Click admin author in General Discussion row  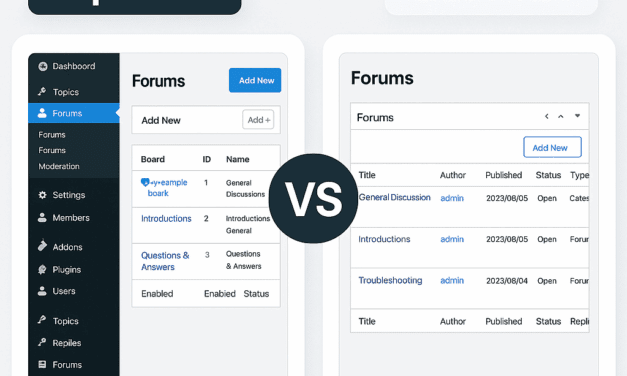452,198
